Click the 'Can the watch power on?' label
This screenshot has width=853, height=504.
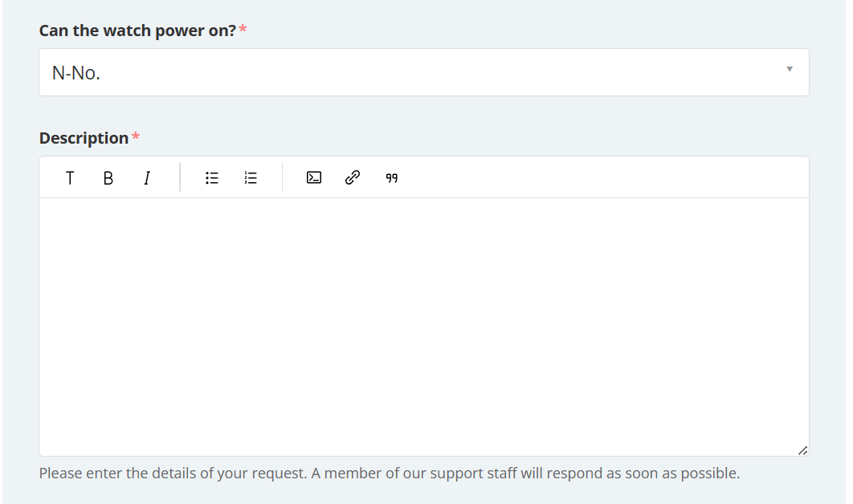click(137, 30)
